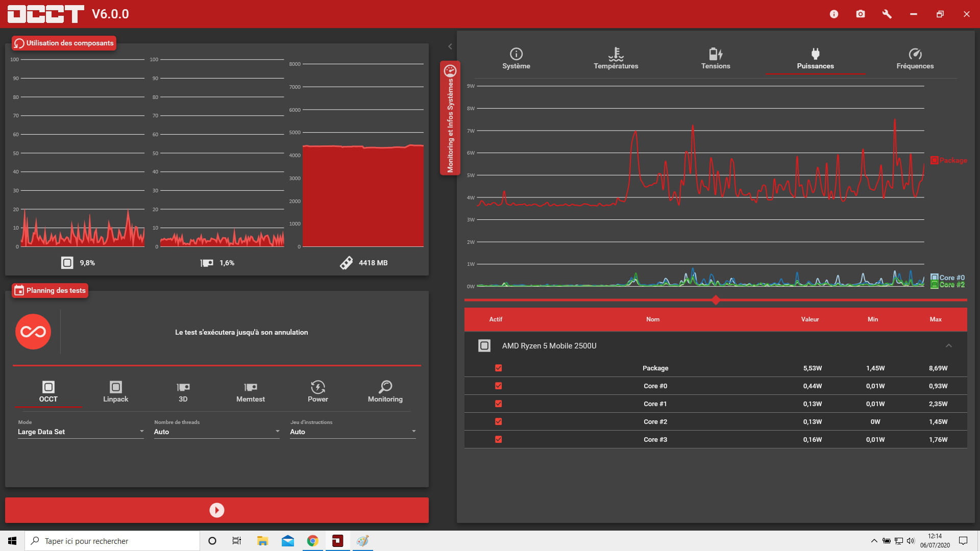Sort by the Max column header

tap(936, 319)
